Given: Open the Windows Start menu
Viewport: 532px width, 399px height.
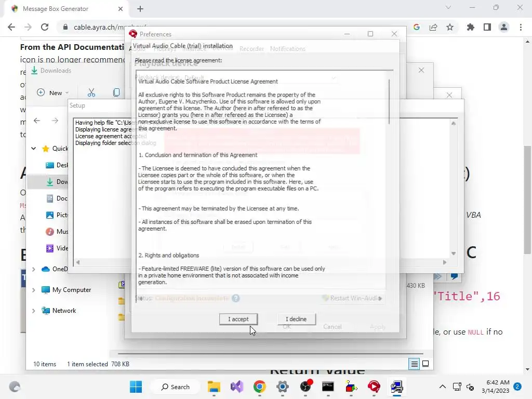Looking at the screenshot, I should (136, 387).
